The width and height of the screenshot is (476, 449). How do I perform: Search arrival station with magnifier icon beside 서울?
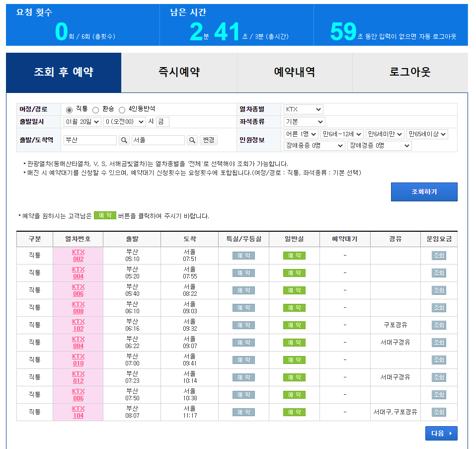point(192,140)
